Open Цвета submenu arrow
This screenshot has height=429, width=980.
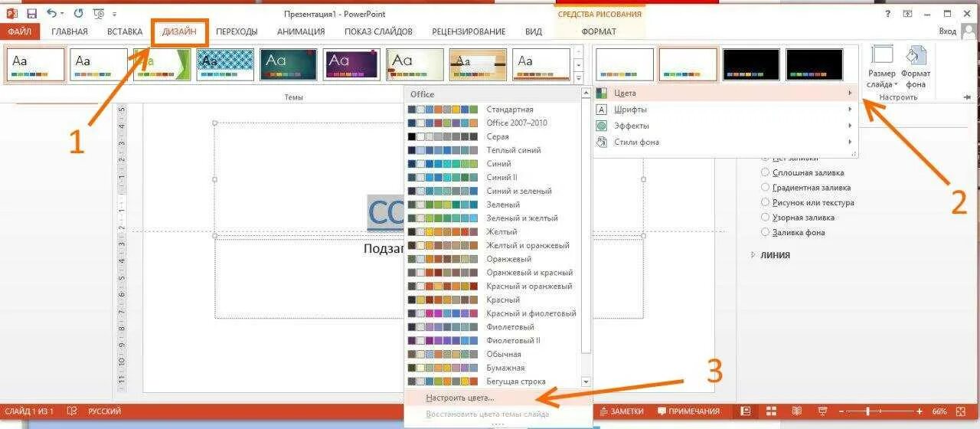click(x=850, y=93)
